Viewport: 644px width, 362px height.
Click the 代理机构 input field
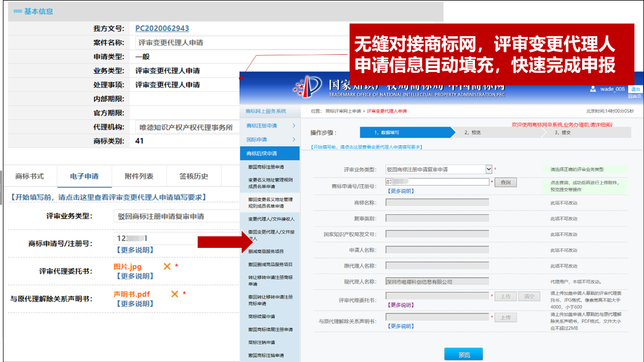[x=187, y=127]
